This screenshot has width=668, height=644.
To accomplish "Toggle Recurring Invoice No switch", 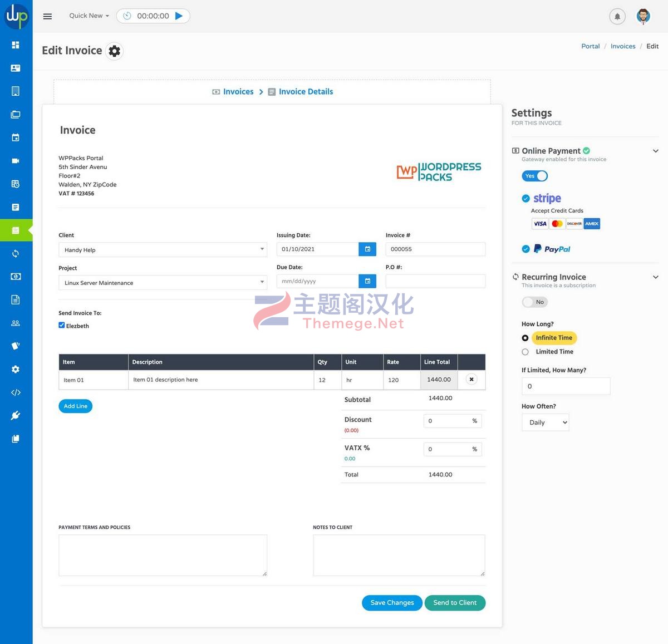I will 535,302.
